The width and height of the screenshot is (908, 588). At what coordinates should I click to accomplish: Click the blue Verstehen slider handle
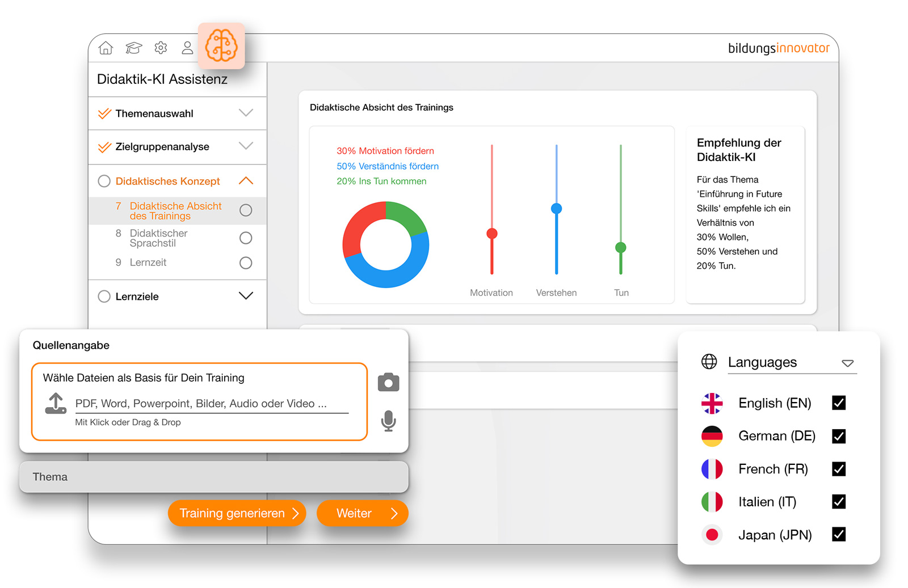click(556, 209)
